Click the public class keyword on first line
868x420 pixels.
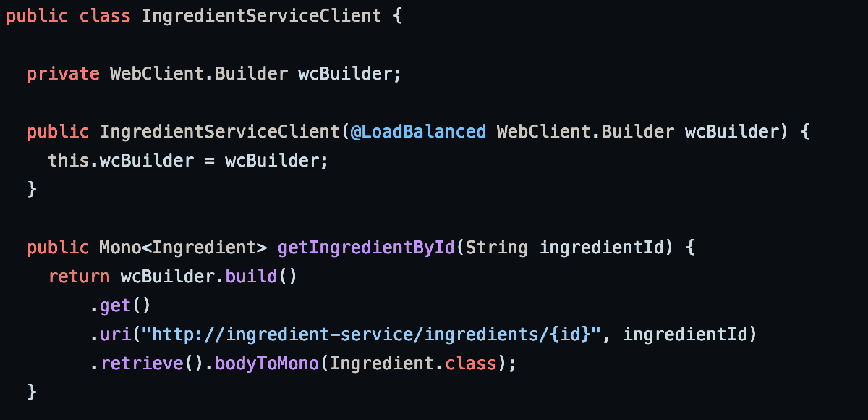[x=68, y=16]
